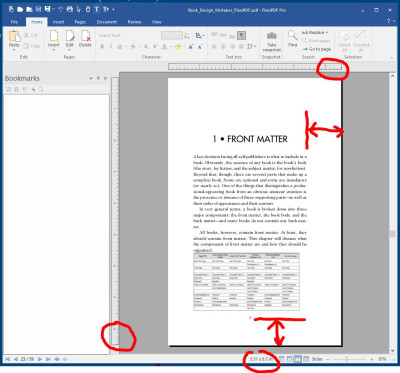The width and height of the screenshot is (400, 373).
Task: Click the Undo icon in quick access toolbar
Action: (61, 9)
